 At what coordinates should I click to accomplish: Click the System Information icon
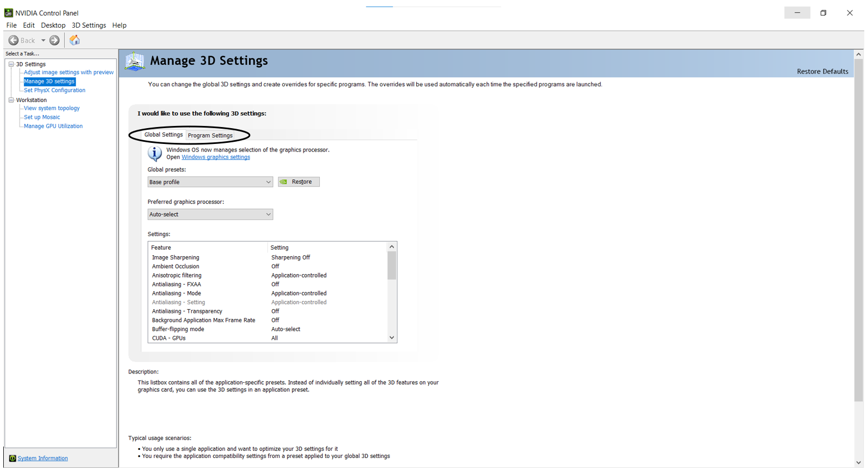[13, 459]
